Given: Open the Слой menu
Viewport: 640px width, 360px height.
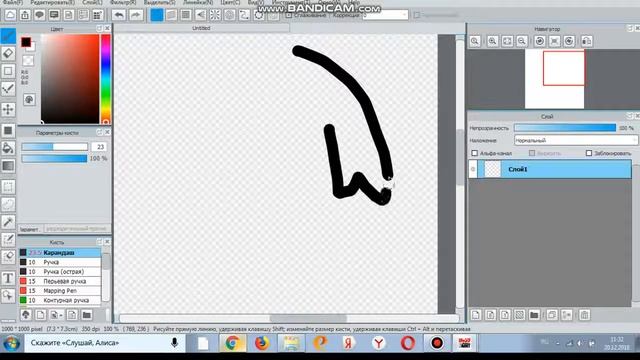Looking at the screenshot, I should 92,2.
